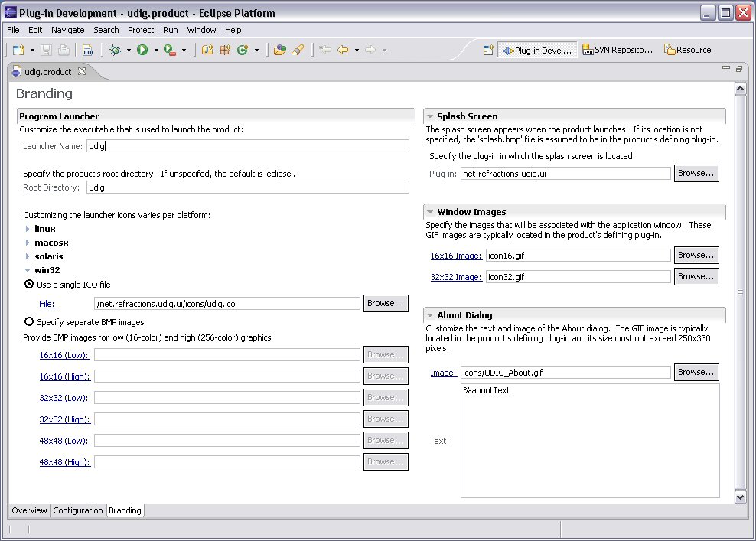Click the New Java Class toolbar icon
This screenshot has width=756, height=541.
coord(243,51)
